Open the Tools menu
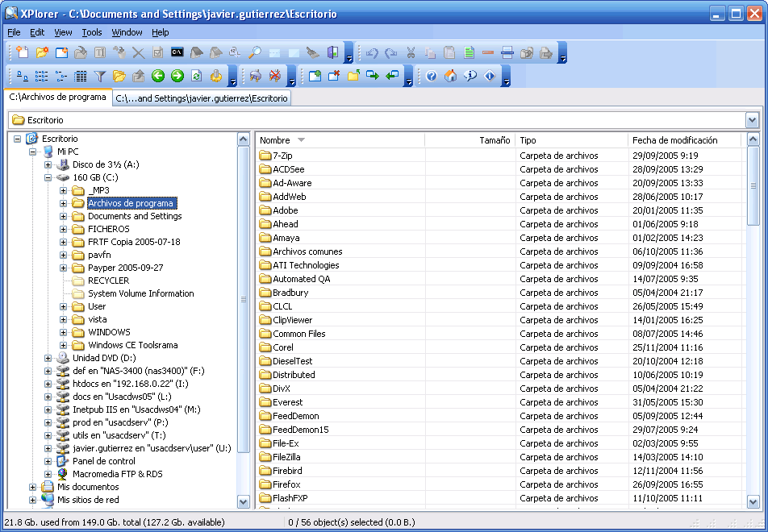Screen dimensions: 768x532 coord(92,32)
